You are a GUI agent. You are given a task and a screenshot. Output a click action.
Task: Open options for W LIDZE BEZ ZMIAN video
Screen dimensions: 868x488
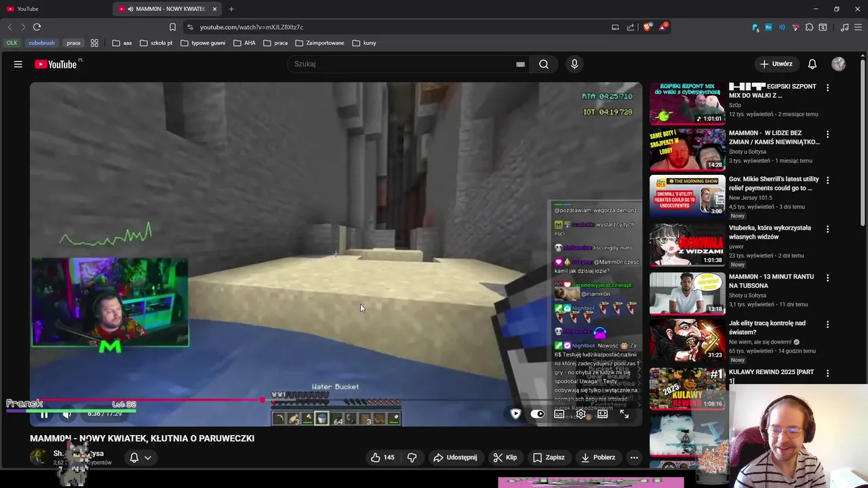click(827, 134)
